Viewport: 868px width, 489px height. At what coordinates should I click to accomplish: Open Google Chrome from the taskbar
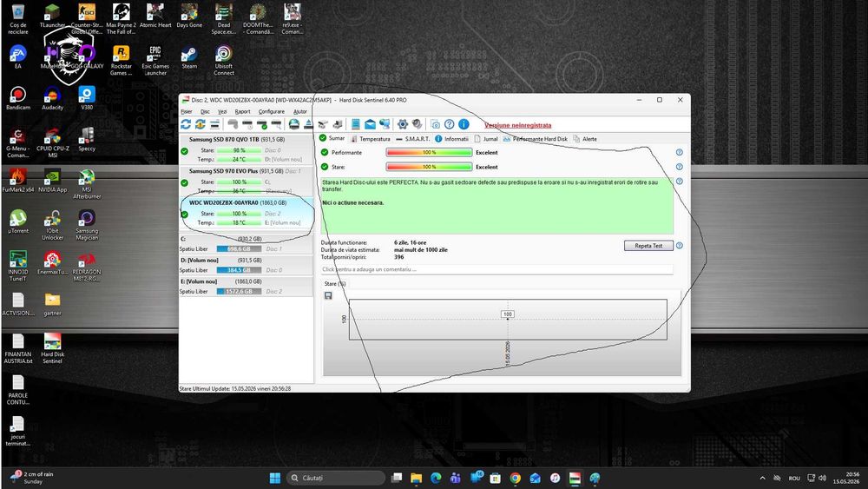(515, 478)
